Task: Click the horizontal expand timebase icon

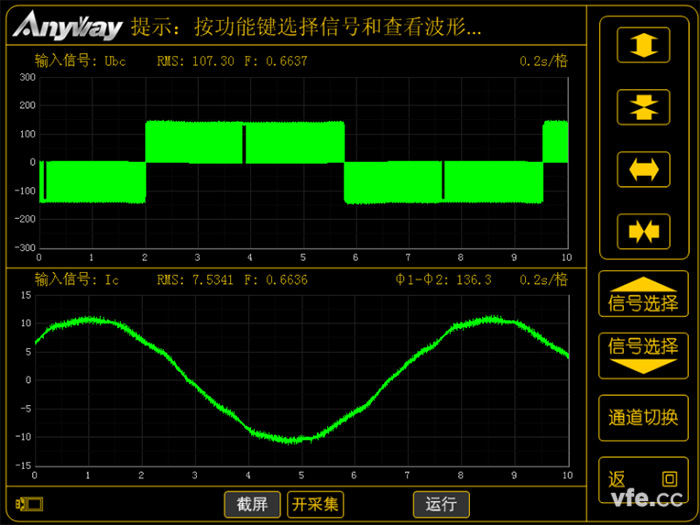Action: (643, 169)
